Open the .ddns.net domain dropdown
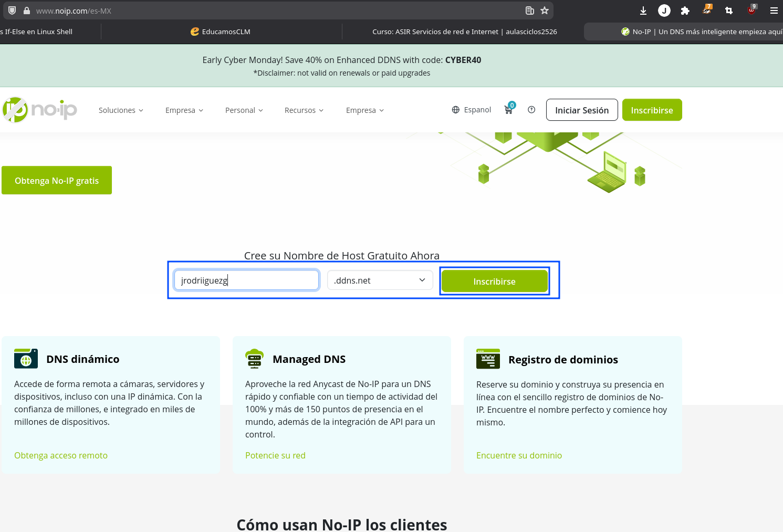Viewport: 783px width, 532px height. point(380,280)
